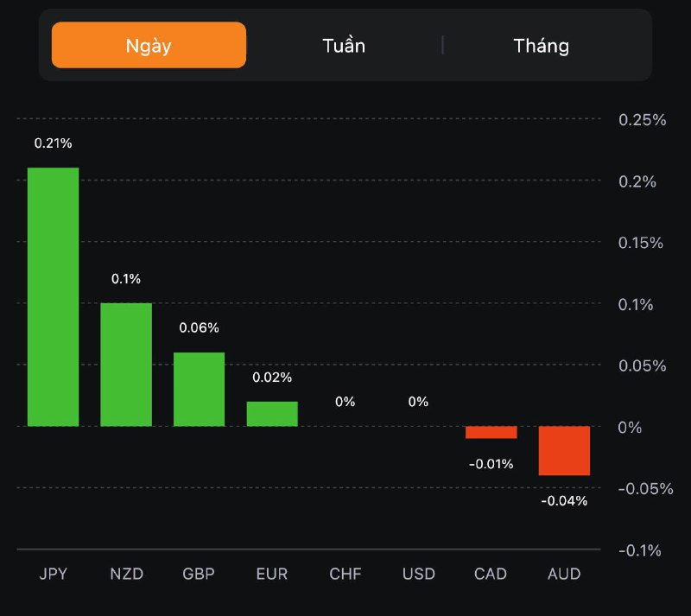Click the 0% value above CHF
This screenshot has height=616, width=691.
[x=345, y=402]
